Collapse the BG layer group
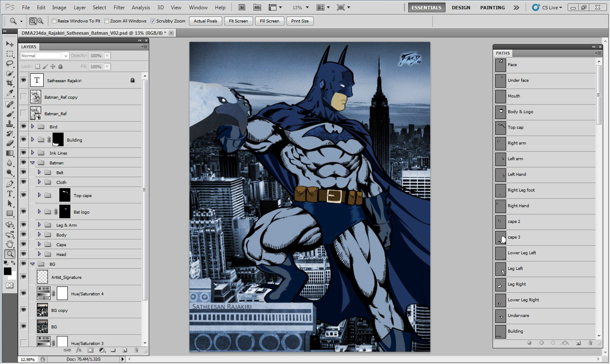 [33, 264]
